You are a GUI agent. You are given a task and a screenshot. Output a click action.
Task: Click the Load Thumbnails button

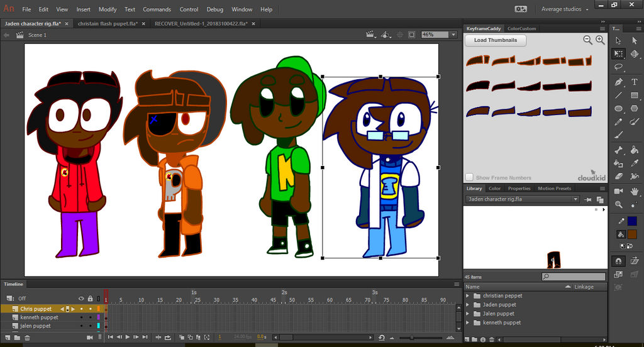496,40
